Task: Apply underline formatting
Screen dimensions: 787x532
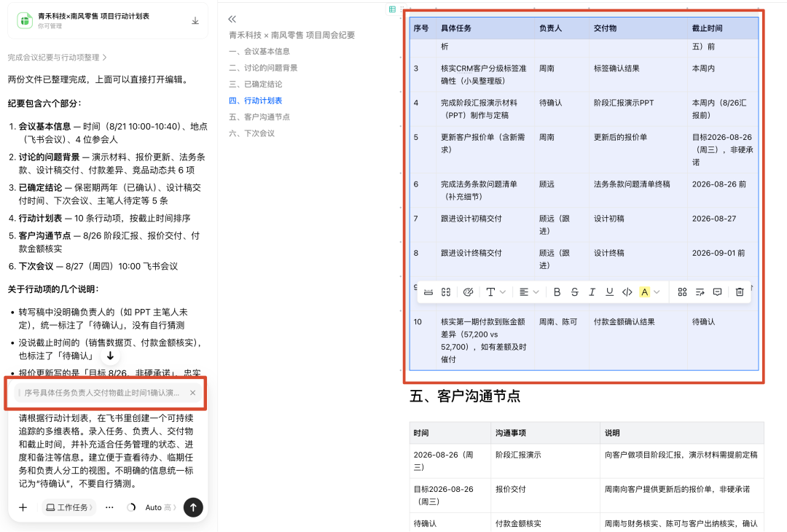Action: tap(609, 292)
